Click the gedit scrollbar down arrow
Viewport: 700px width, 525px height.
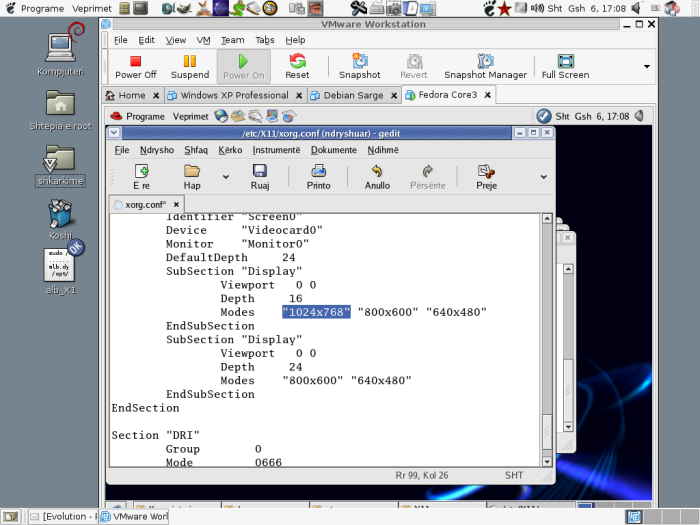click(x=547, y=461)
